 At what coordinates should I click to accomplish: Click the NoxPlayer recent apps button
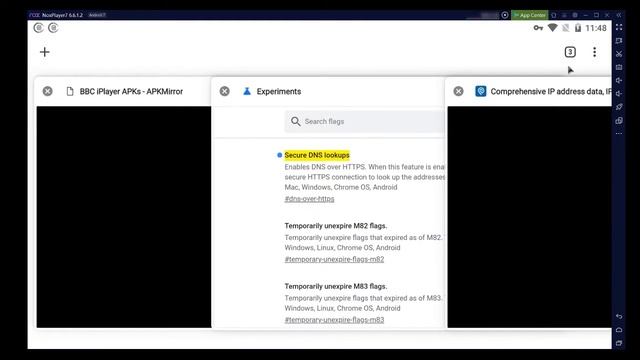(619, 343)
